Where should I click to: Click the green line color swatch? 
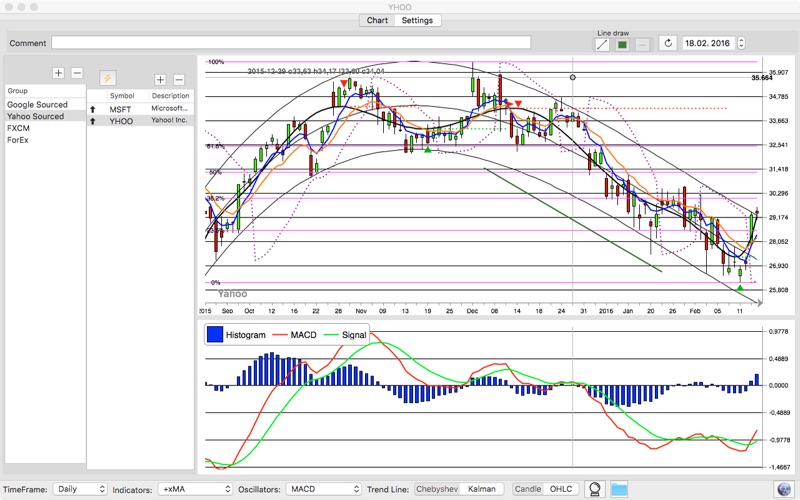pyautogui.click(x=622, y=44)
